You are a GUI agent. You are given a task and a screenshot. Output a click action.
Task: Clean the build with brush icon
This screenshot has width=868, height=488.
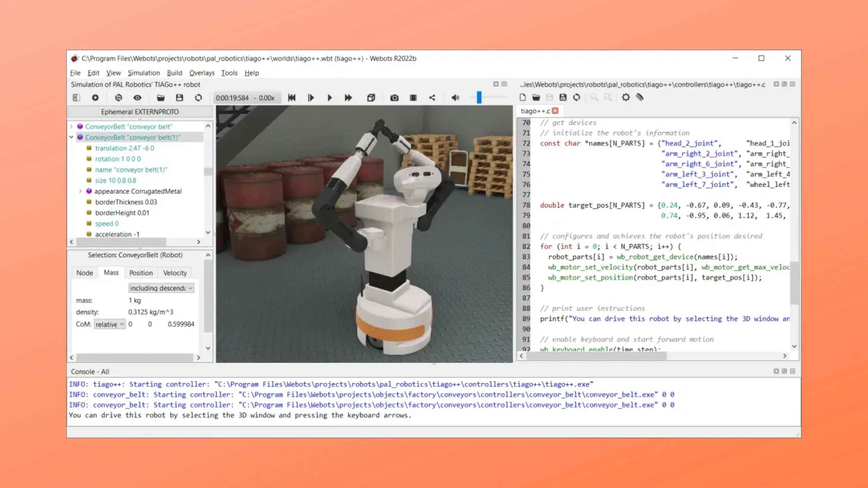click(x=640, y=97)
